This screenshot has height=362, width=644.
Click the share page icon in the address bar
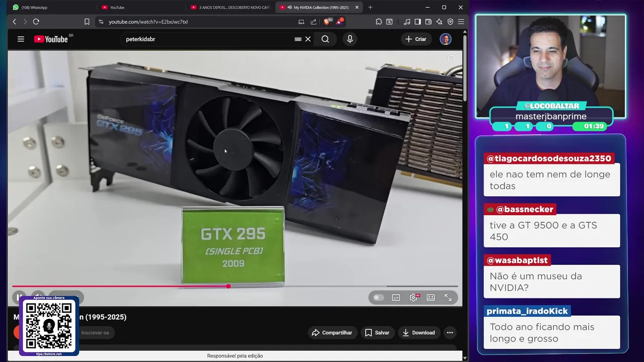point(313,22)
